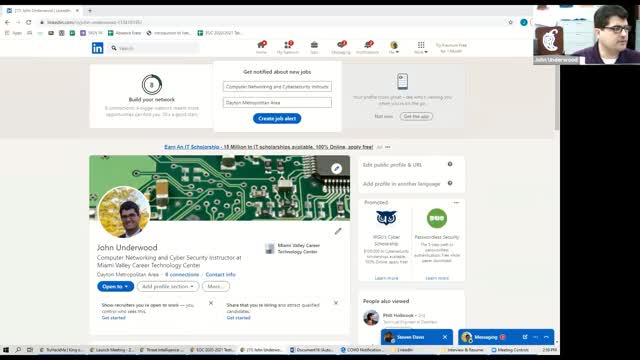The width and height of the screenshot is (640, 360).
Task: Click the More… profile button
Action: [x=216, y=287]
